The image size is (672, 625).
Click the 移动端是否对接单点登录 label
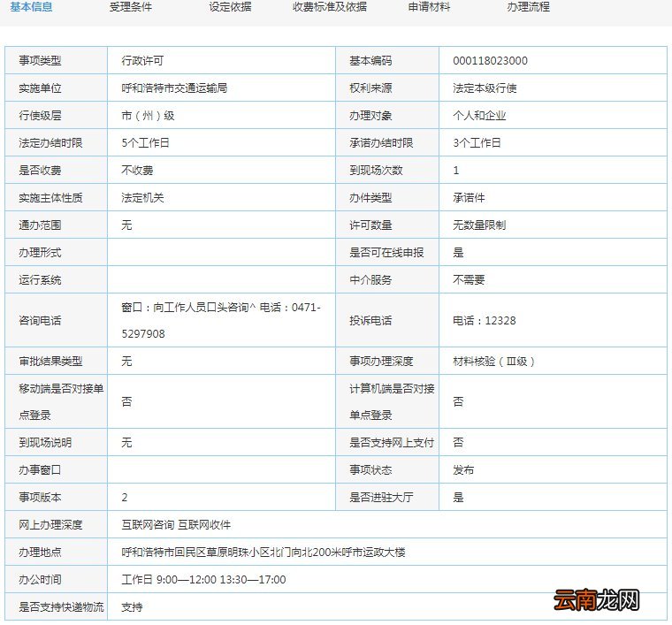tap(61, 402)
